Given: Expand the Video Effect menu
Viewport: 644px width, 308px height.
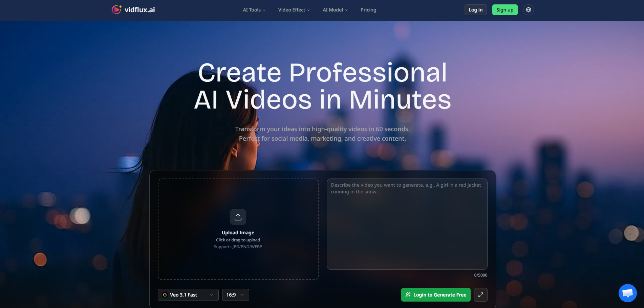Looking at the screenshot, I should click(x=293, y=10).
